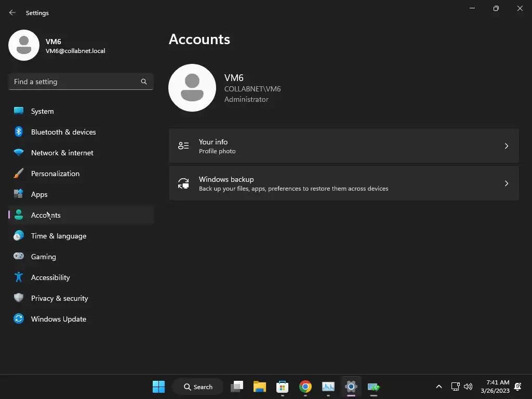Open the Your info row
532x399 pixels.
[344, 146]
